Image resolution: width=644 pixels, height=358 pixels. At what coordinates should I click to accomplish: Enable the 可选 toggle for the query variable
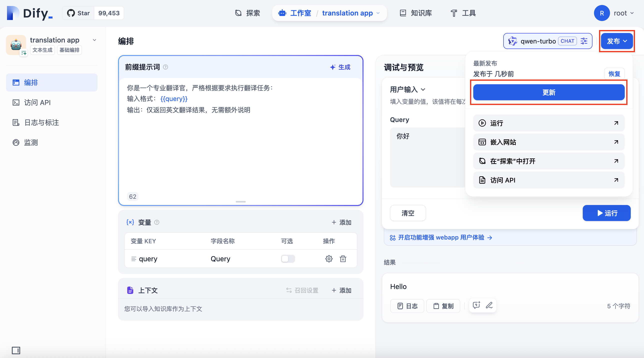(287, 259)
